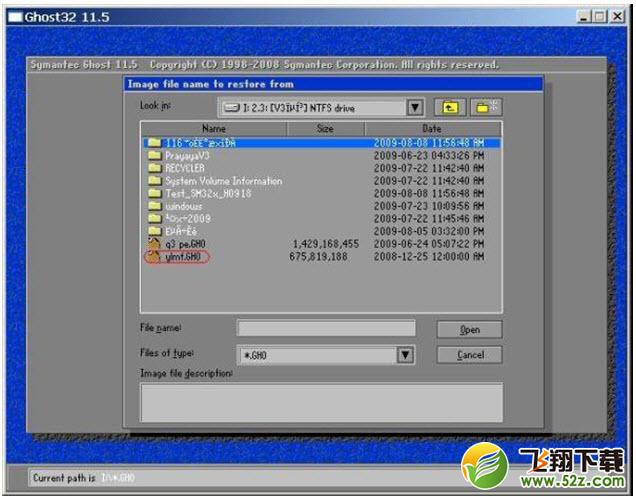
Task: Click the folder icon beside windows
Action: tap(155, 206)
